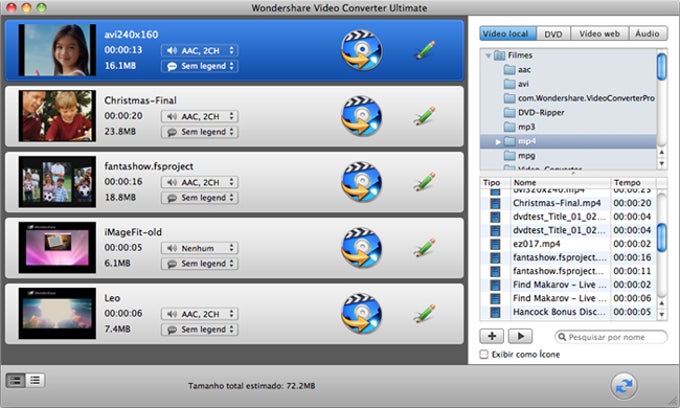Switch to Áudio tab

pos(647,33)
